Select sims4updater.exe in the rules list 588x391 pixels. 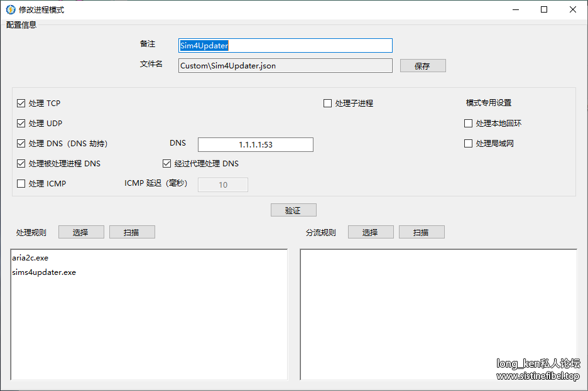tap(44, 272)
